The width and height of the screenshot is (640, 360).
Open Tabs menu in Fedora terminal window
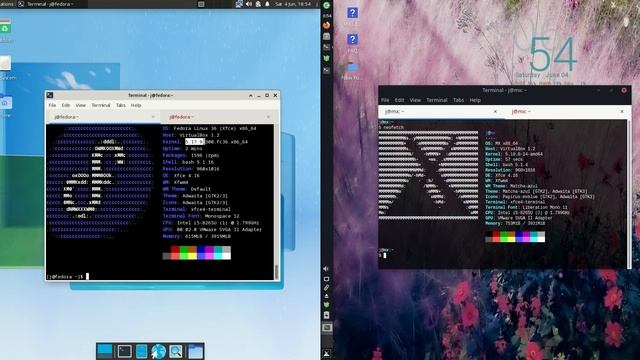121,105
